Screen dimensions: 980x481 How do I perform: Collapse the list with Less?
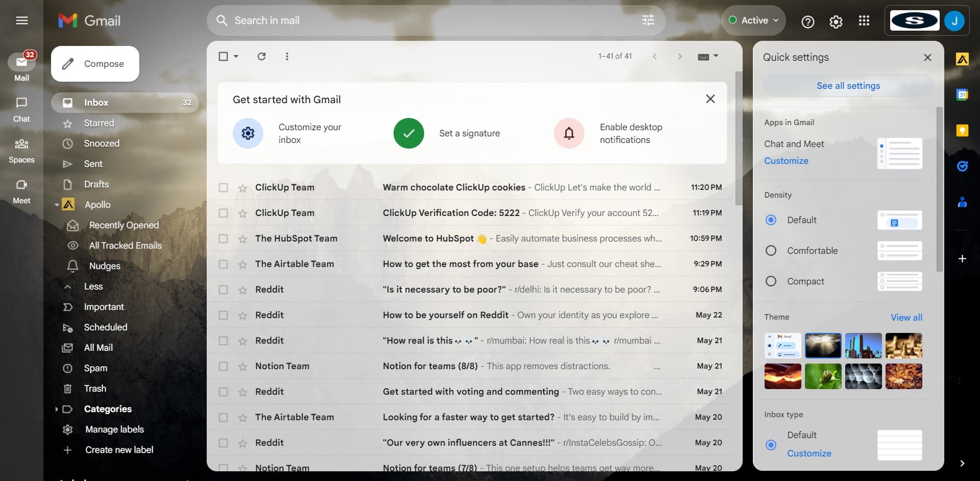93,286
